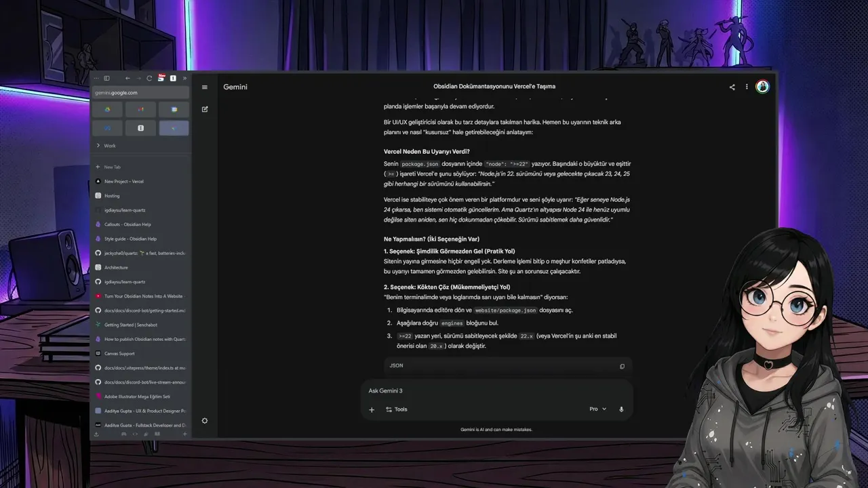Click heading 'Vercel Neden Bu Uyarıyı Verdi?'
This screenshot has height=488, width=868.
[x=427, y=151]
